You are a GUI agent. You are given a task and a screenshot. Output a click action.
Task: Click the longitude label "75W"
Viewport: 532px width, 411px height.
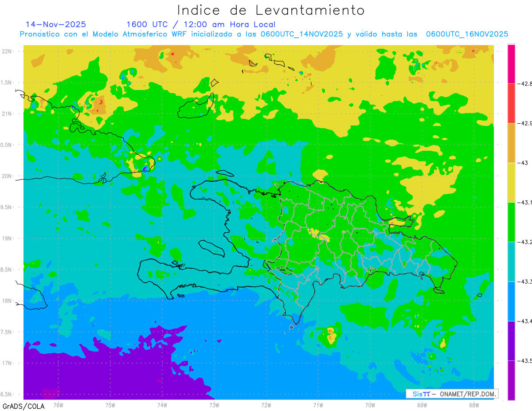[x=110, y=405]
